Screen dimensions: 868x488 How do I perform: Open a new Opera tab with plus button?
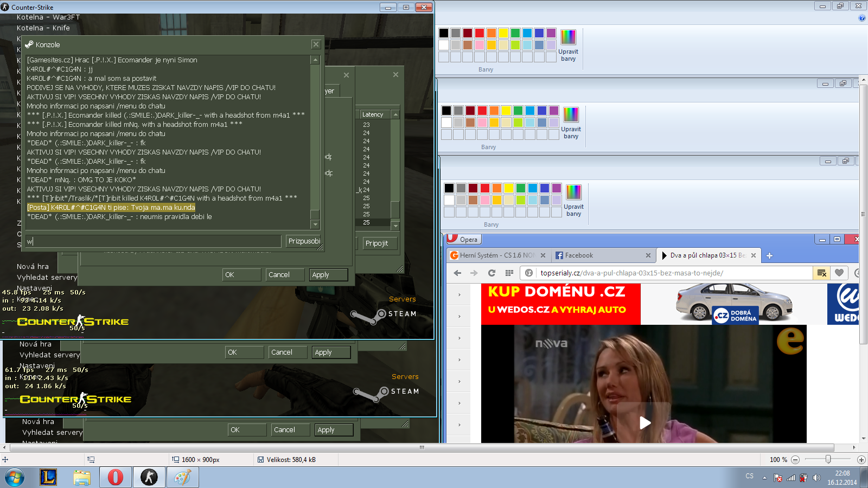click(769, 255)
